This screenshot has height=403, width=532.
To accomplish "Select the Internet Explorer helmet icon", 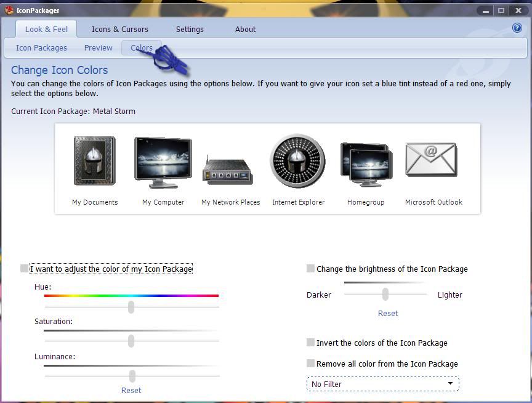I will tap(298, 161).
